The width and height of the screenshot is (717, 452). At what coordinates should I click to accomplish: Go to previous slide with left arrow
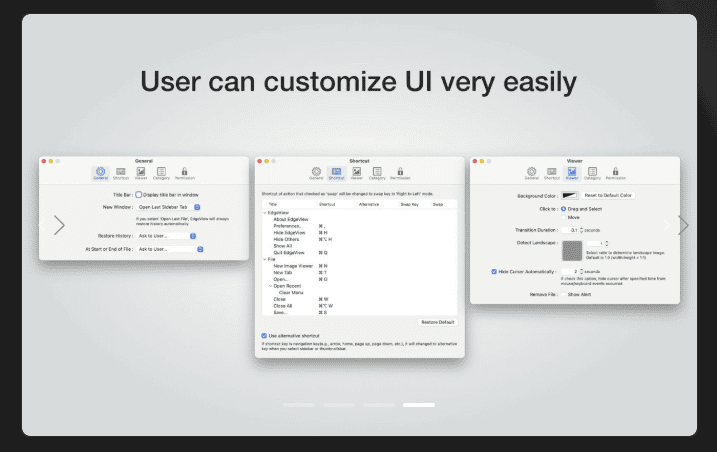click(59, 225)
